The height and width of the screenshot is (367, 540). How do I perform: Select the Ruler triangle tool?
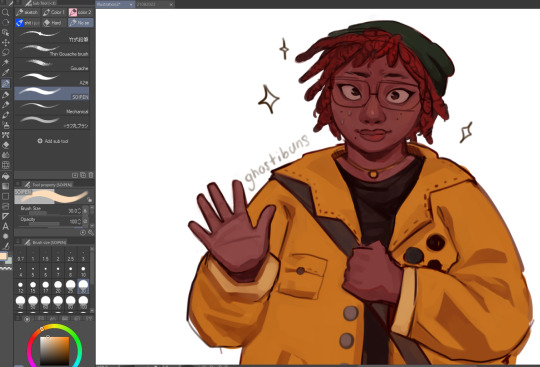pos(6,216)
